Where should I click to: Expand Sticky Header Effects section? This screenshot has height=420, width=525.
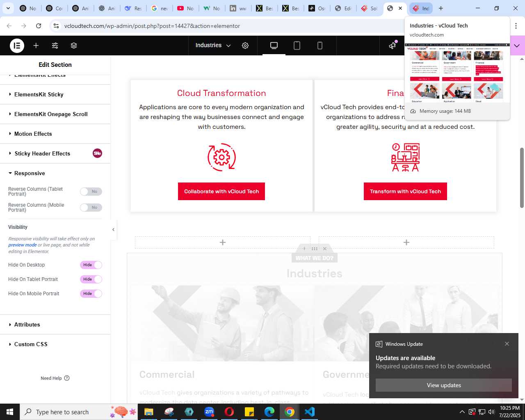coord(55,153)
